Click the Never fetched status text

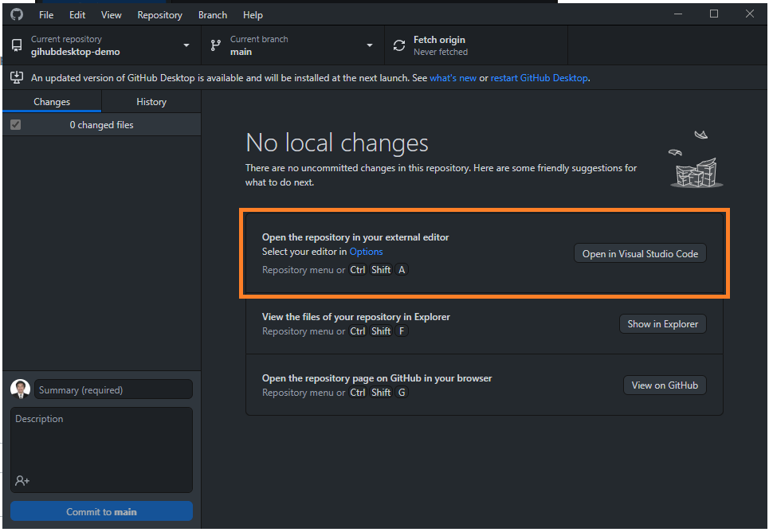[x=441, y=52]
